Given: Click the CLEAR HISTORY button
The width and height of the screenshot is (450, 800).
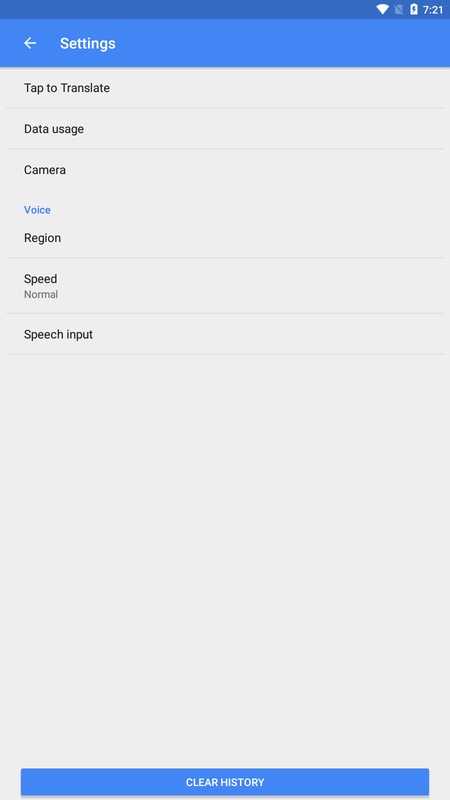Looking at the screenshot, I should 225,782.
